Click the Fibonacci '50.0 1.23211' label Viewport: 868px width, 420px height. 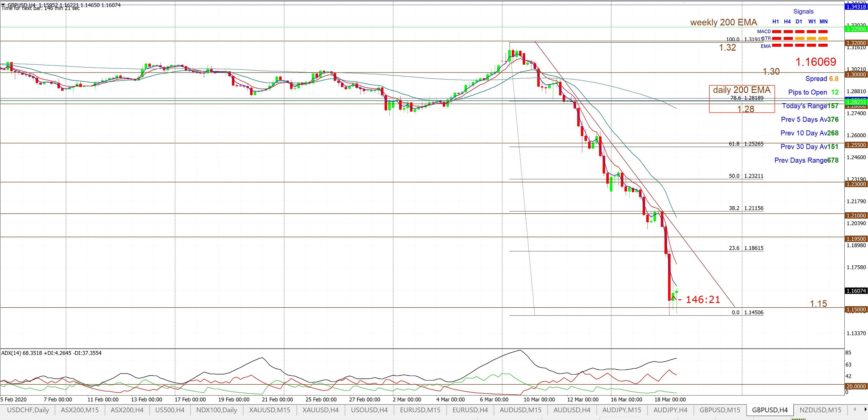pos(746,176)
